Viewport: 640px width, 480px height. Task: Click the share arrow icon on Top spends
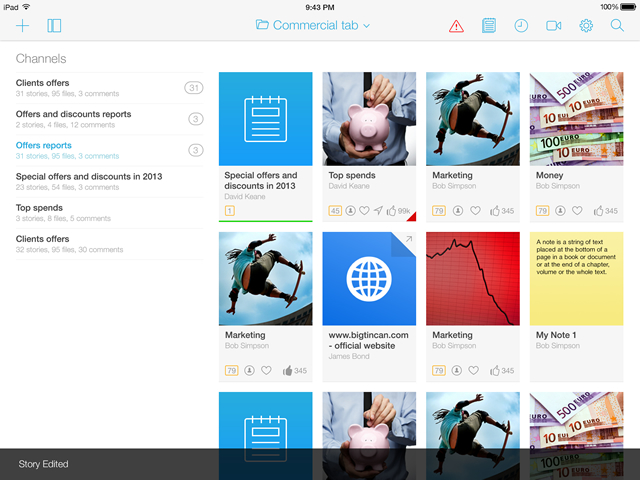pyautogui.click(x=378, y=211)
